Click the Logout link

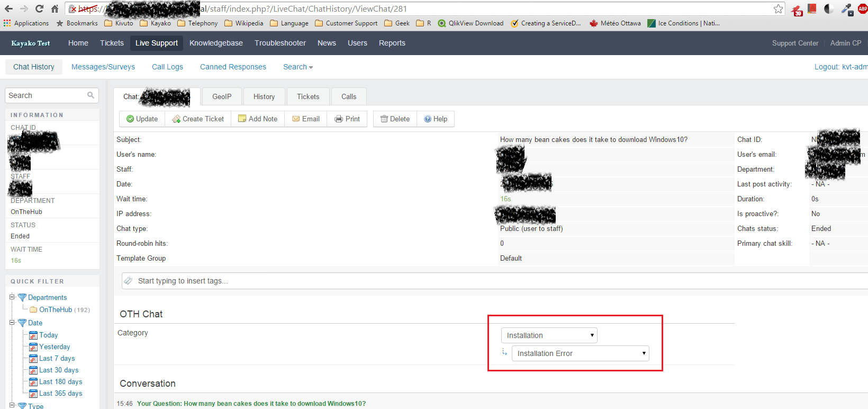(841, 67)
